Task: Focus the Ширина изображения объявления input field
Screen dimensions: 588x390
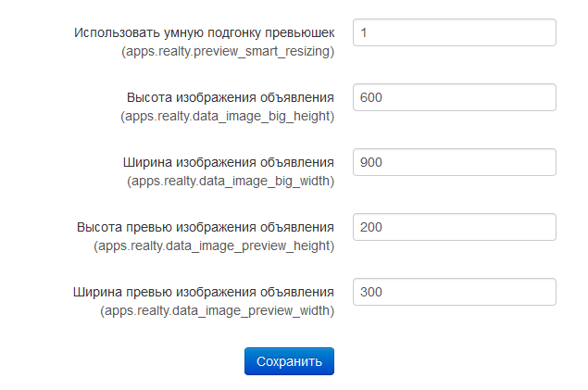Action: 454,162
